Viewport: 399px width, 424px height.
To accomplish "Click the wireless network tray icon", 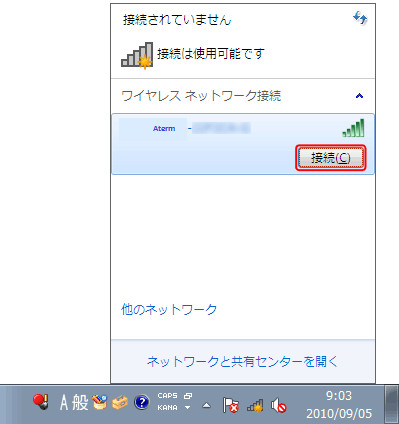I will pos(255,405).
